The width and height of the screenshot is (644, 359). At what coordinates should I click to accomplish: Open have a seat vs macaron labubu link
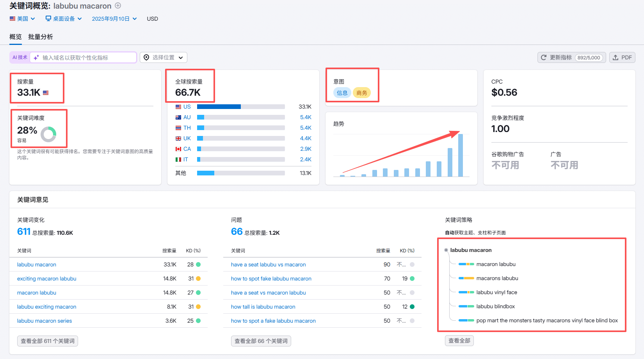(x=269, y=293)
